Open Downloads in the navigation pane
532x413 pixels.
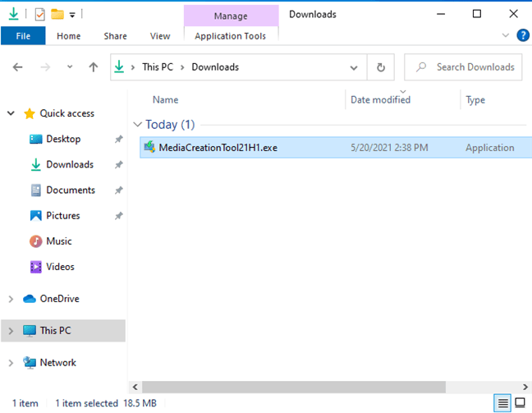[x=70, y=164]
